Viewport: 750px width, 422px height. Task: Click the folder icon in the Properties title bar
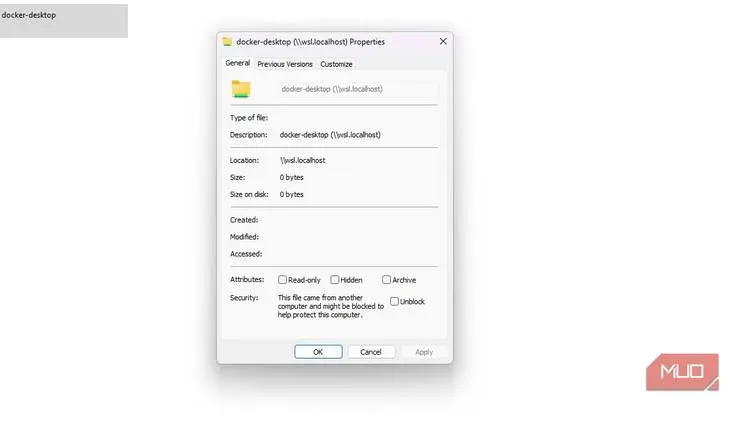(228, 42)
